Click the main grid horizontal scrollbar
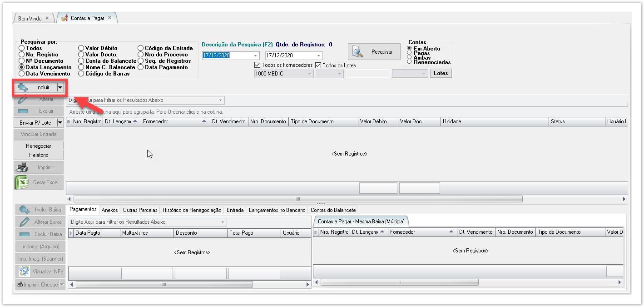The height and width of the screenshot is (307, 644). 298,199
